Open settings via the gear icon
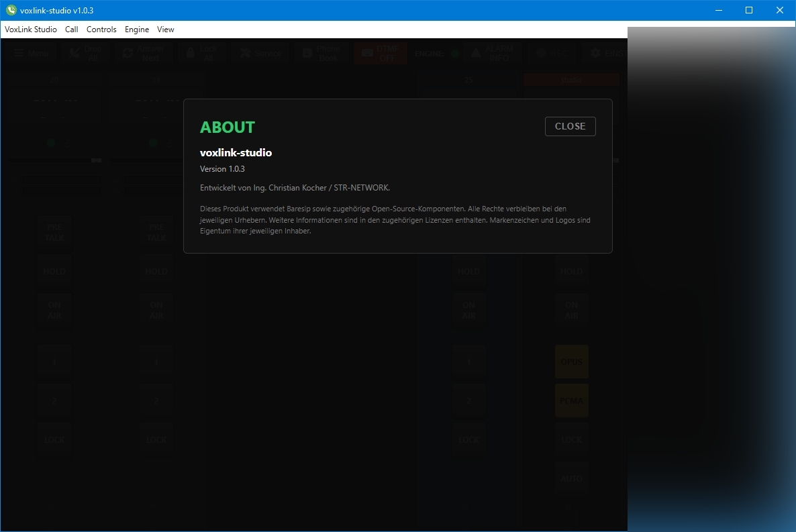796x532 pixels. tap(595, 54)
